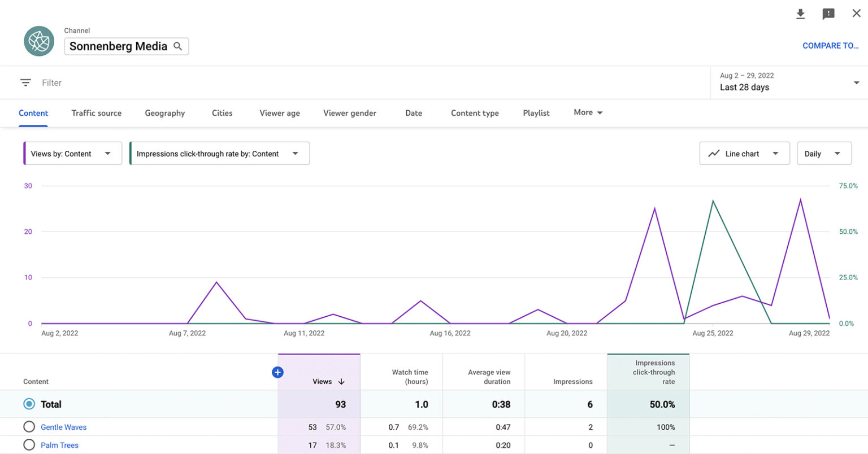Click the filter funnel icon
Screen dimensions: 868x454
click(x=25, y=82)
